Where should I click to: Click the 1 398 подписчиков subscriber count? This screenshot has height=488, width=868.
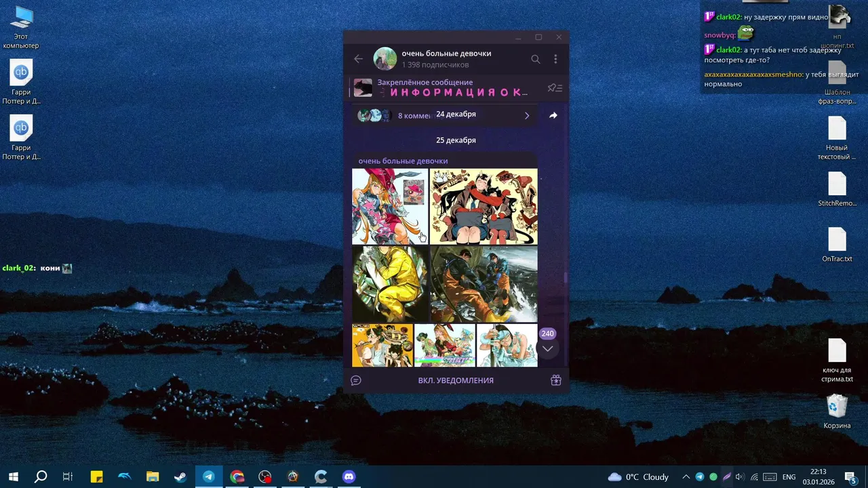click(435, 65)
